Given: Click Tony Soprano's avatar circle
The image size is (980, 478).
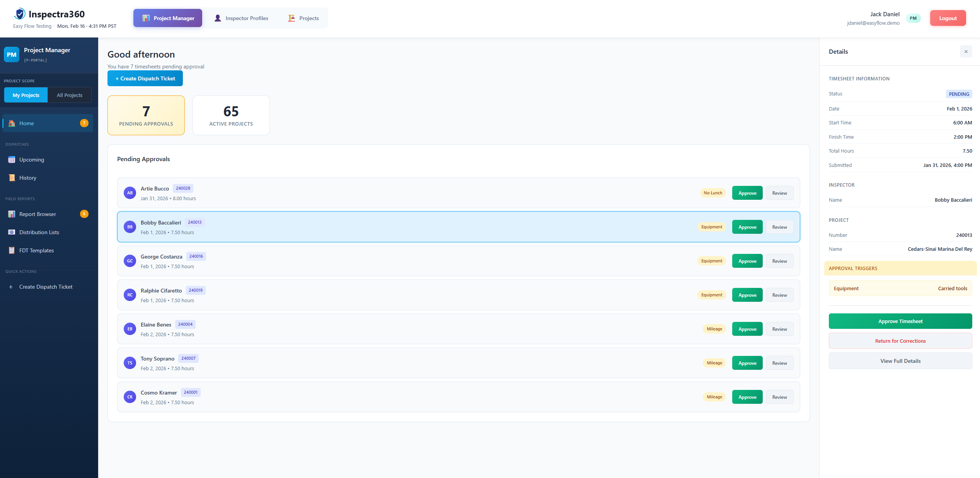Looking at the screenshot, I should tap(130, 362).
